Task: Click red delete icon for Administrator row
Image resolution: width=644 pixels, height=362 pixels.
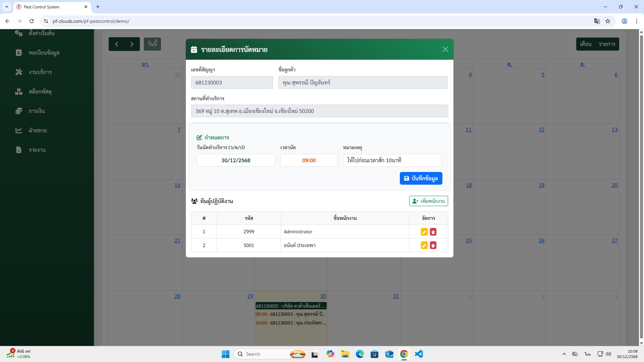Action: tap(433, 232)
